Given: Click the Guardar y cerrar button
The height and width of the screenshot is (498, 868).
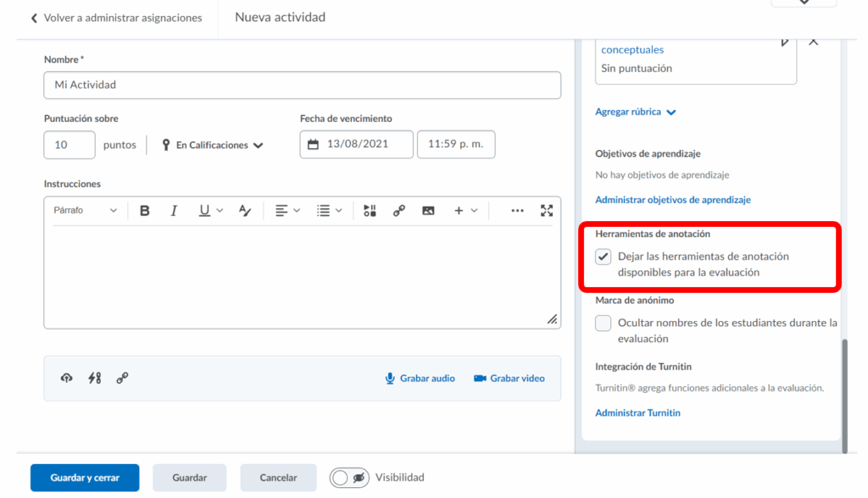Looking at the screenshot, I should (x=85, y=478).
